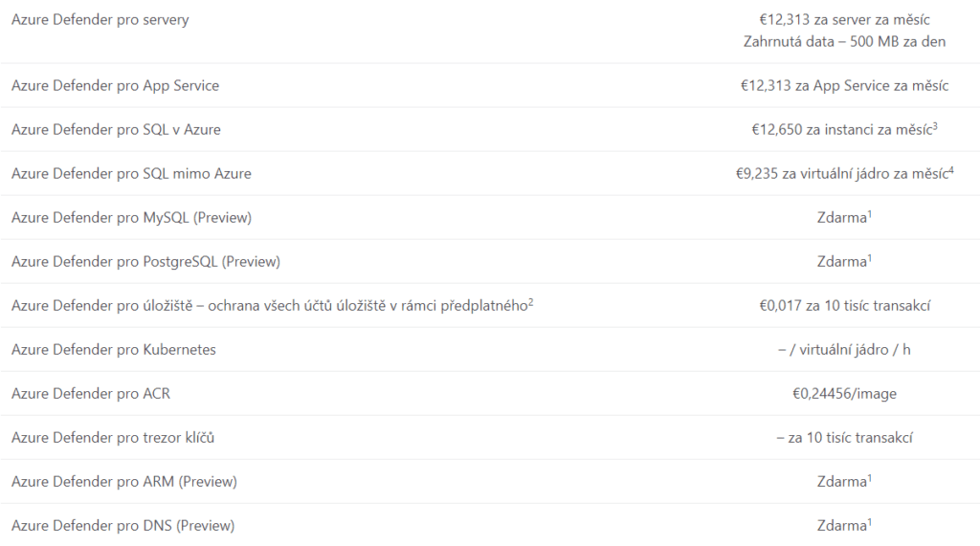
Task: Select Azure Defender pro trezor klíčů label
Action: 113,438
